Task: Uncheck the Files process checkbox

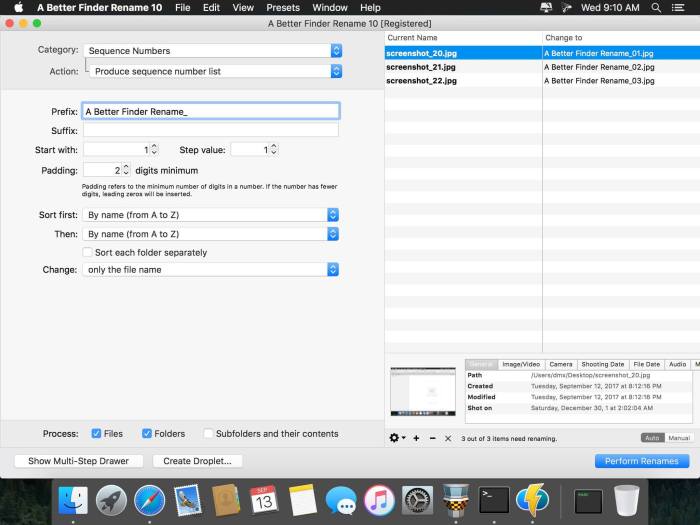Action: click(96, 434)
